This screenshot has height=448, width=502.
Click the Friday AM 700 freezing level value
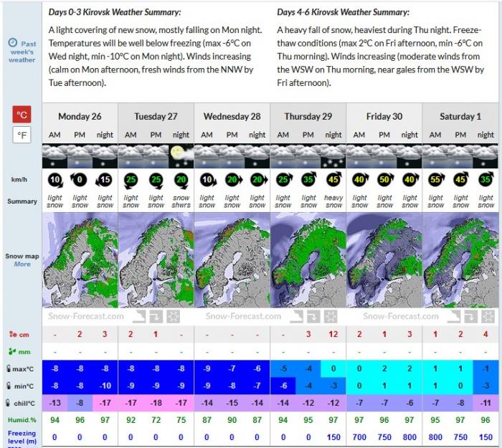[x=359, y=437]
